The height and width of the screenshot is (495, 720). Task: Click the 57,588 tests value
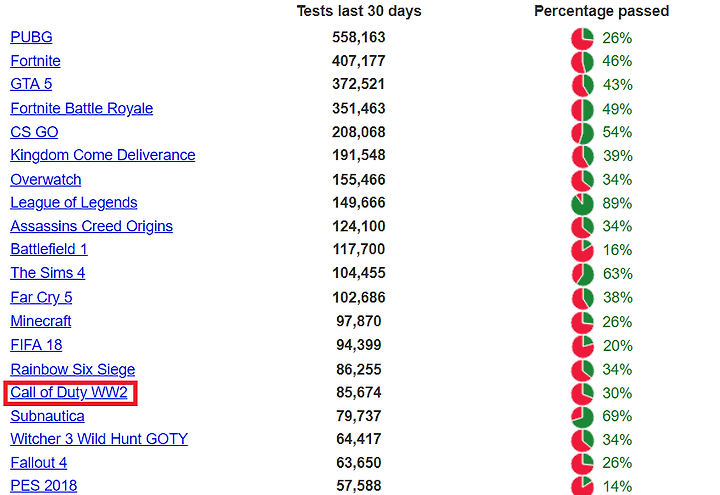(x=359, y=486)
